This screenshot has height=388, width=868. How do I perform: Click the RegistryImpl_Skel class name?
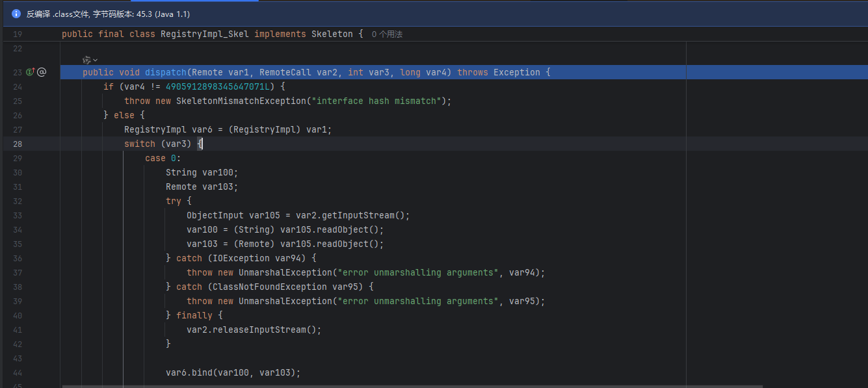coord(205,34)
